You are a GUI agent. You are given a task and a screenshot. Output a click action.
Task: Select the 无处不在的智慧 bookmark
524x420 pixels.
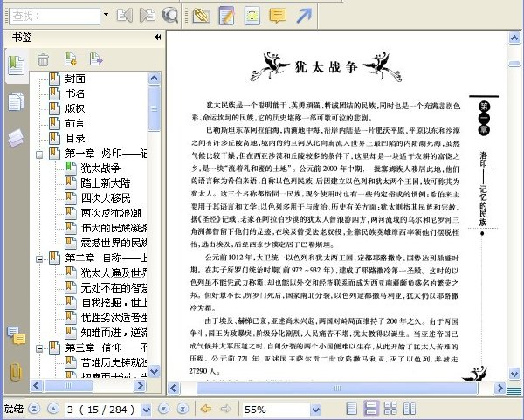click(x=114, y=287)
